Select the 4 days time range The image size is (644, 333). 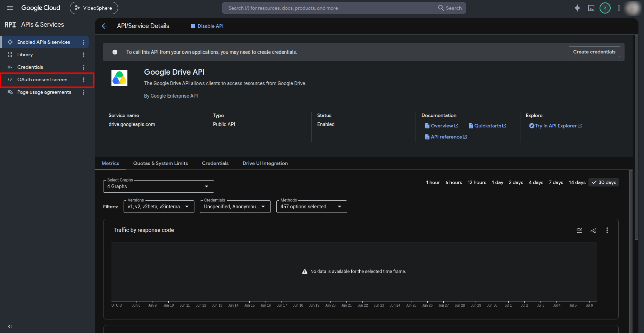(x=536, y=182)
